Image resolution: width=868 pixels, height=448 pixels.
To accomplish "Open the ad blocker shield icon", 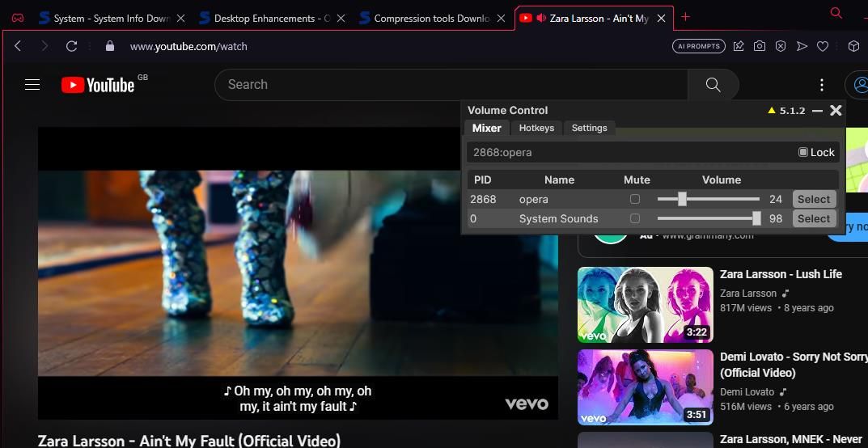I will tap(781, 46).
